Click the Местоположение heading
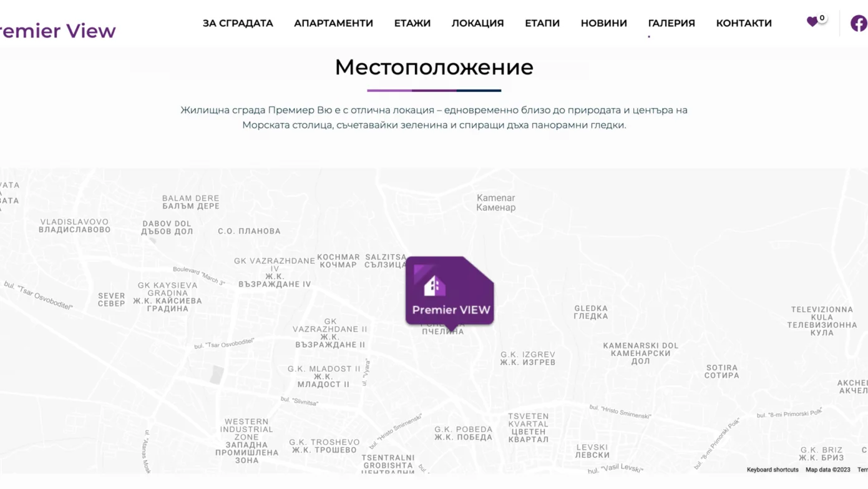This screenshot has width=868, height=489. 434,67
